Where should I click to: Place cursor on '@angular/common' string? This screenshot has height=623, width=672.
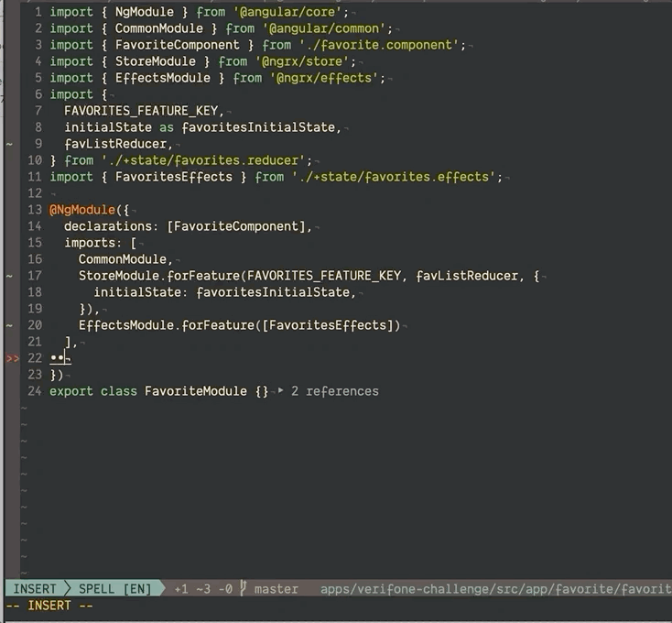(323, 28)
